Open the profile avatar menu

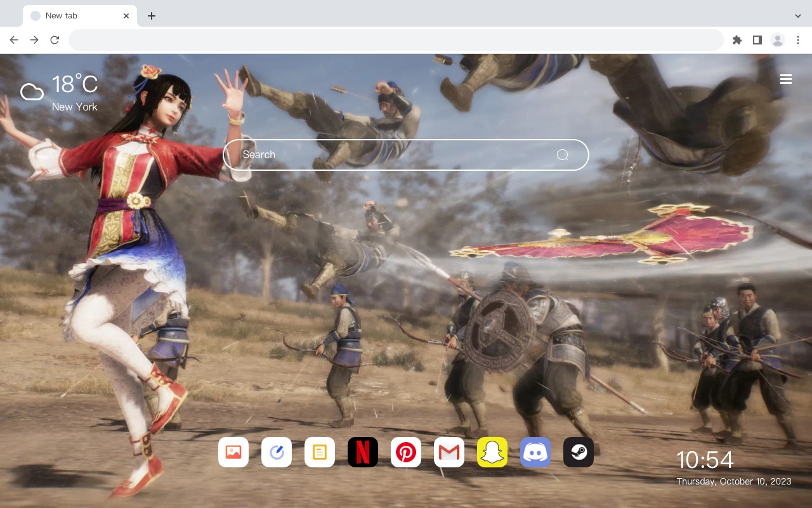778,40
